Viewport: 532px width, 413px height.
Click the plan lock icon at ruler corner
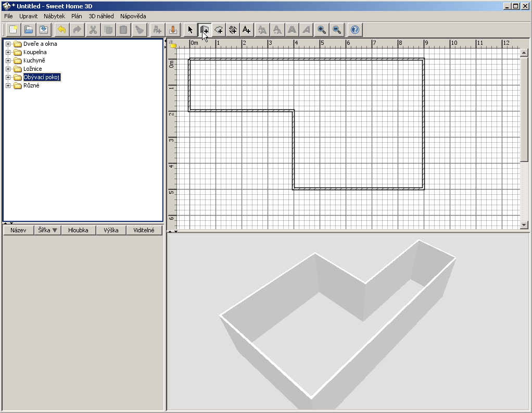173,44
